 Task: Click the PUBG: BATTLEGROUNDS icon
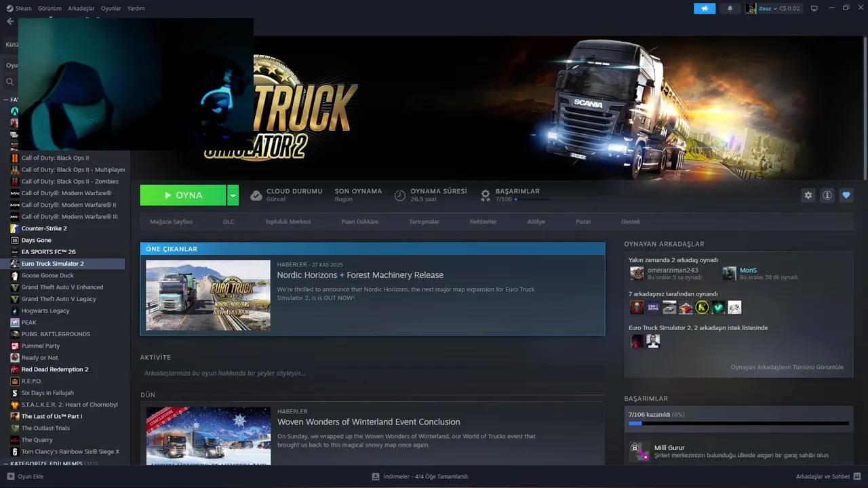coord(15,334)
